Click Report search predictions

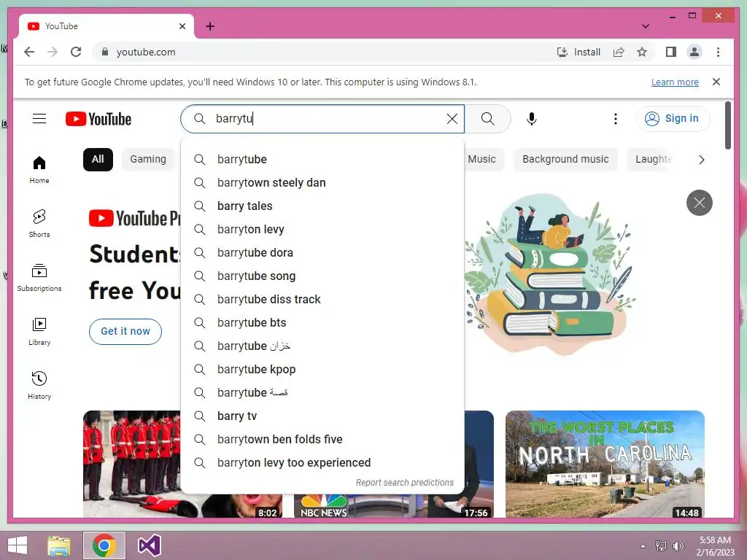[x=404, y=483]
